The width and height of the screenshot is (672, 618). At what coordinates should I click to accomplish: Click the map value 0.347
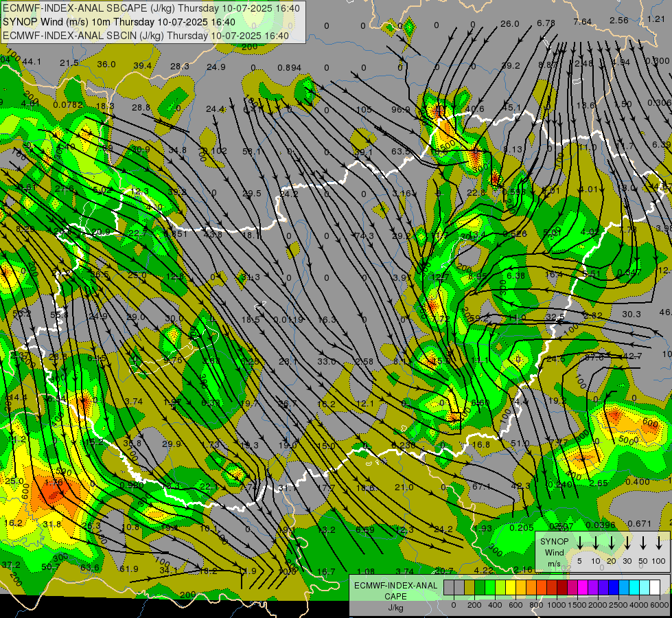click(629, 272)
